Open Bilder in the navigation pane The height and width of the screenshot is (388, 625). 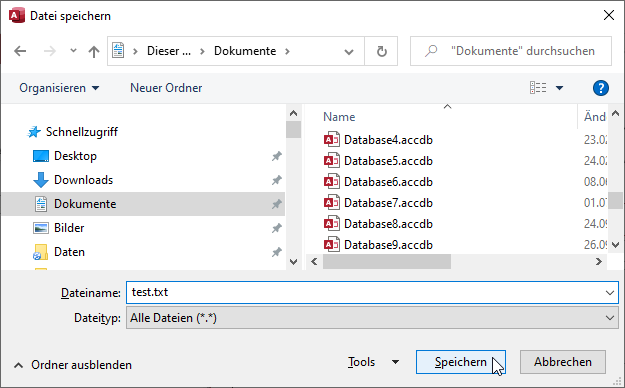(x=69, y=228)
